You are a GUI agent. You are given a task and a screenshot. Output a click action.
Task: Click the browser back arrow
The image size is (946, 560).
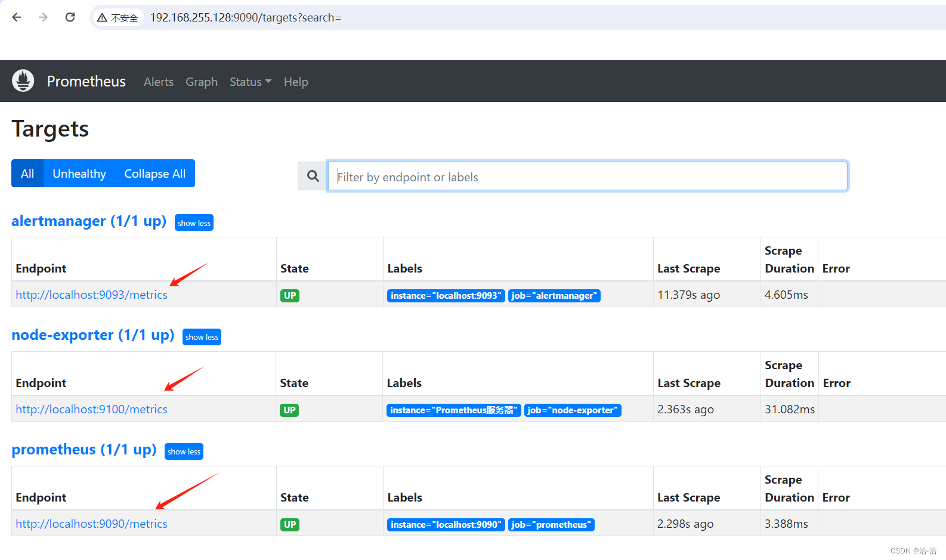click(x=17, y=17)
